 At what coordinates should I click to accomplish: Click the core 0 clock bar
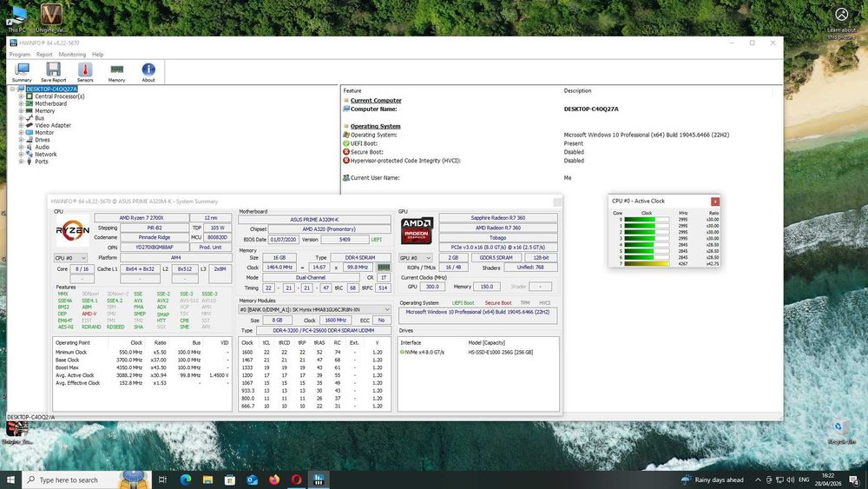click(x=647, y=219)
